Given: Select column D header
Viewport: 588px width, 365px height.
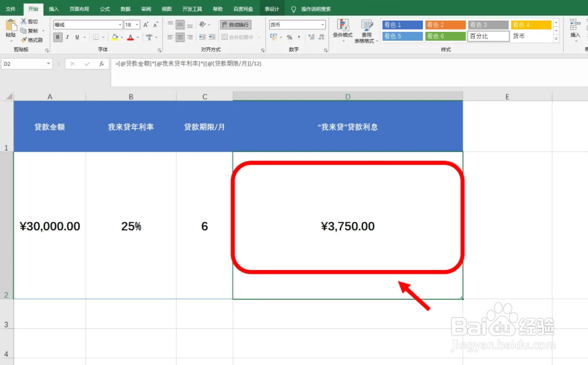Looking at the screenshot, I should click(347, 97).
